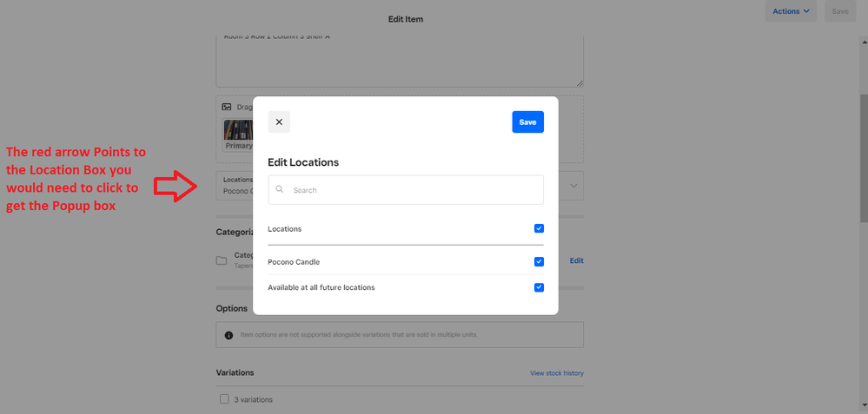
Task: Open the View stock history link
Action: [556, 373]
